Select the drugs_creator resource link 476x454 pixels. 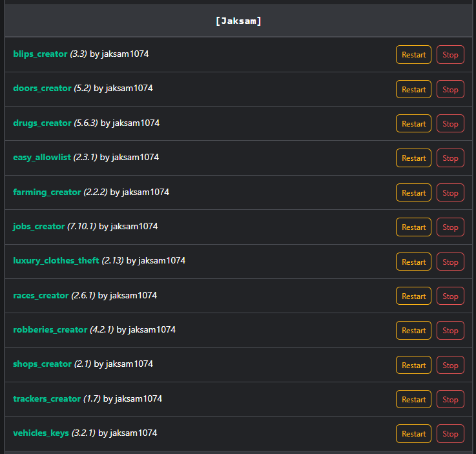coord(42,123)
